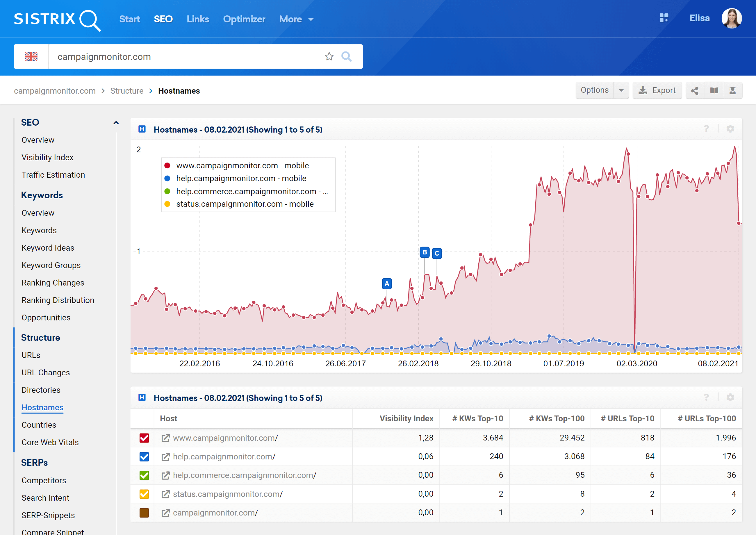Open the apps grid icon
Image resolution: width=756 pixels, height=535 pixels.
(664, 18)
